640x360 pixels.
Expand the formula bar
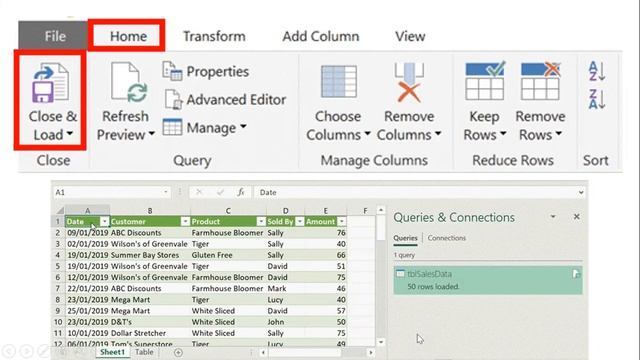(580, 192)
